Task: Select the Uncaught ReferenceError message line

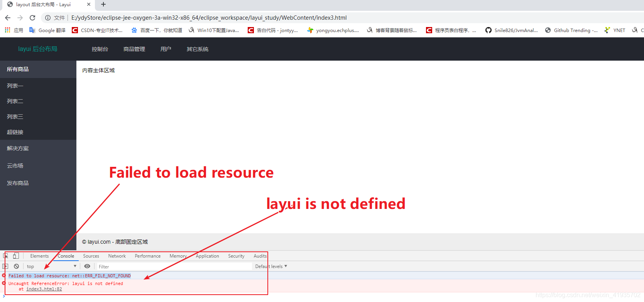Action: [66, 283]
